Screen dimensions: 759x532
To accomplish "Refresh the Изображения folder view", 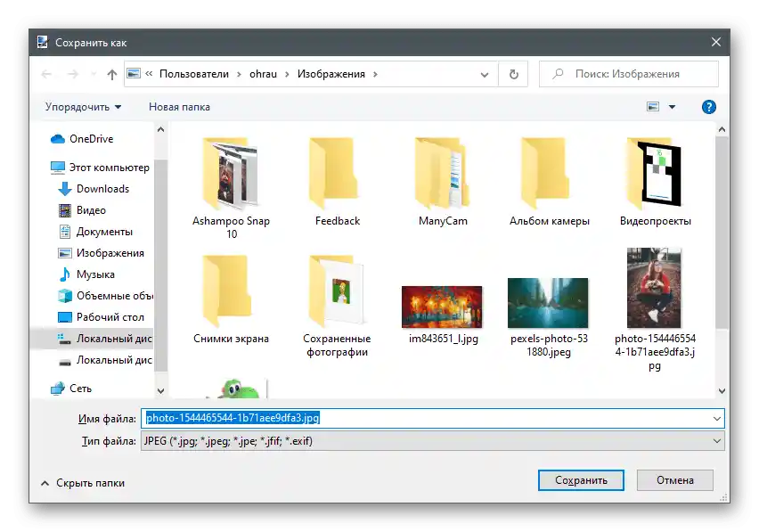I will pos(514,74).
